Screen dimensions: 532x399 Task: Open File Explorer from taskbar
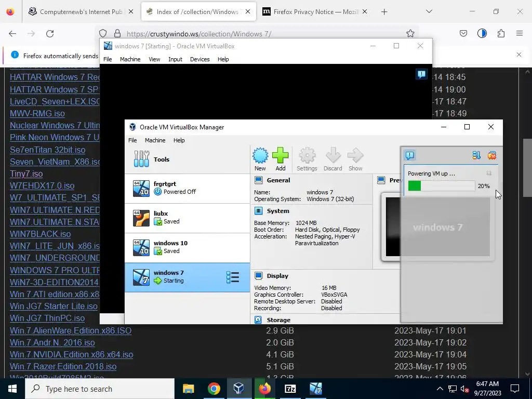[188, 389]
